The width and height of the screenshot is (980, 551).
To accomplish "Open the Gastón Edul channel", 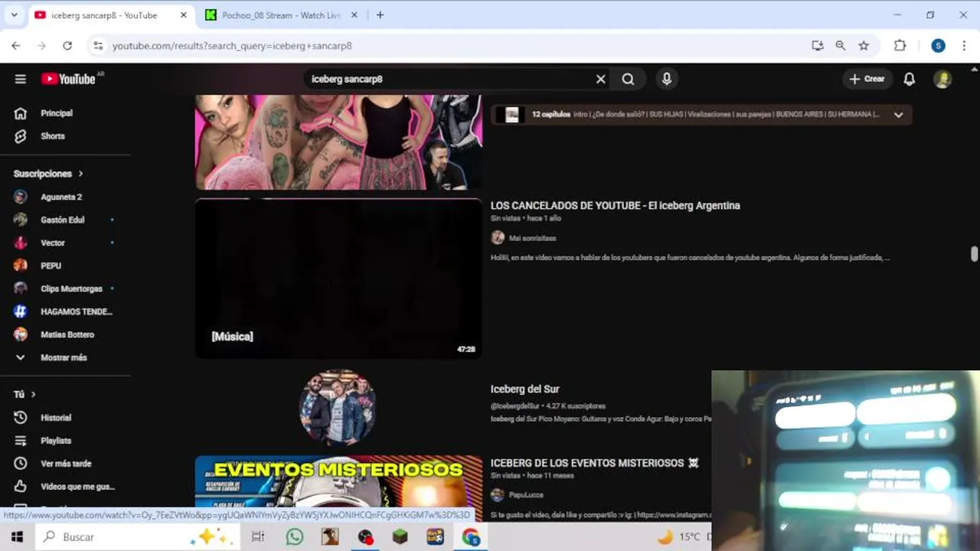I will (63, 220).
